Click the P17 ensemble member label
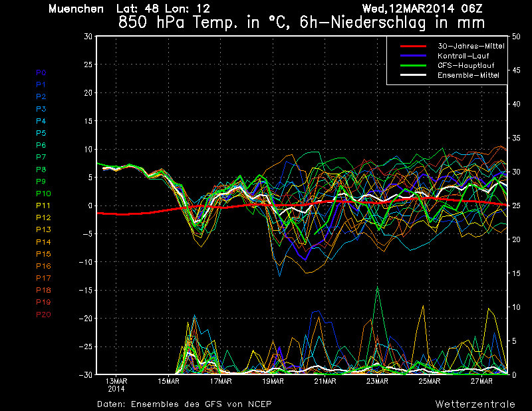532x411 pixels. pos(43,278)
